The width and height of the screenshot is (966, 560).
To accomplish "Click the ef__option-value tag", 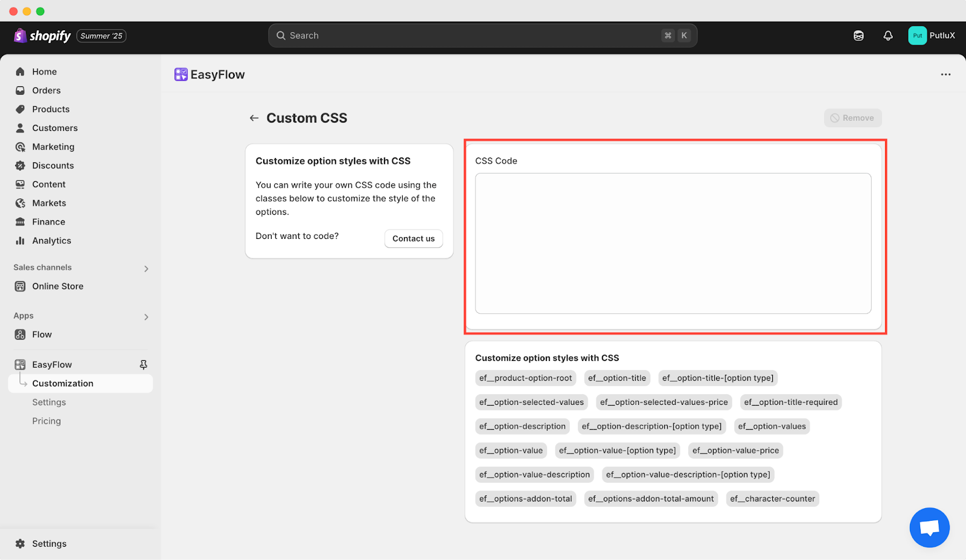I will coord(511,451).
